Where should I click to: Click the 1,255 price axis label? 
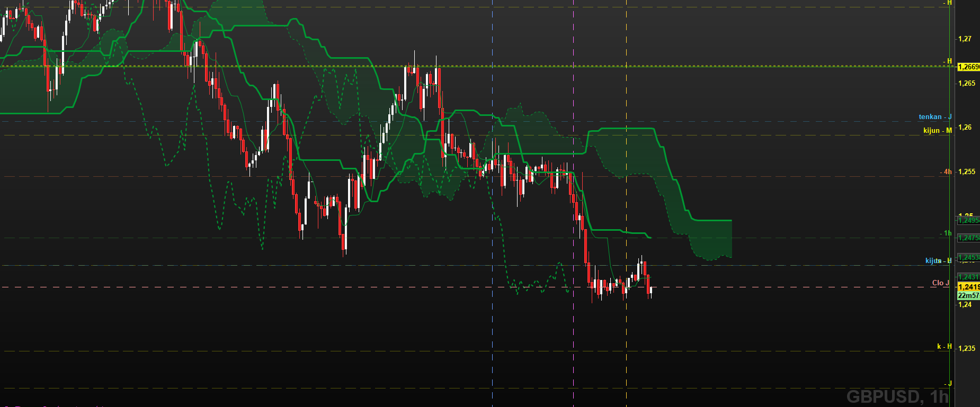966,171
